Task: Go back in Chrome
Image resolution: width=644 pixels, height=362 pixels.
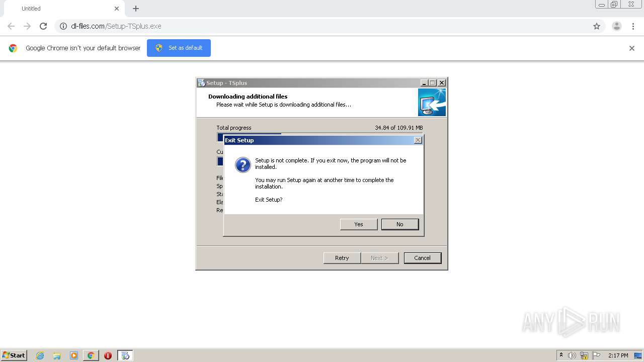Action: point(11,26)
